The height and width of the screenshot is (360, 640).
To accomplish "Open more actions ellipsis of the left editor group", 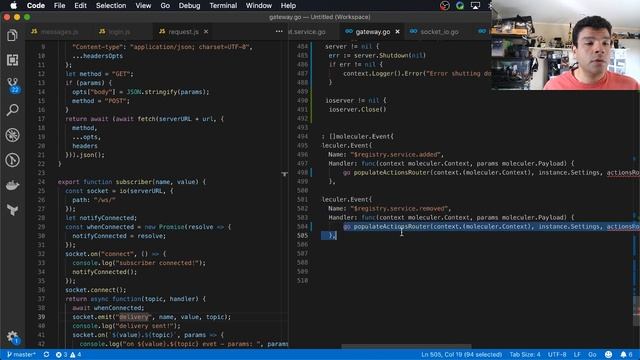I will 279,31.
